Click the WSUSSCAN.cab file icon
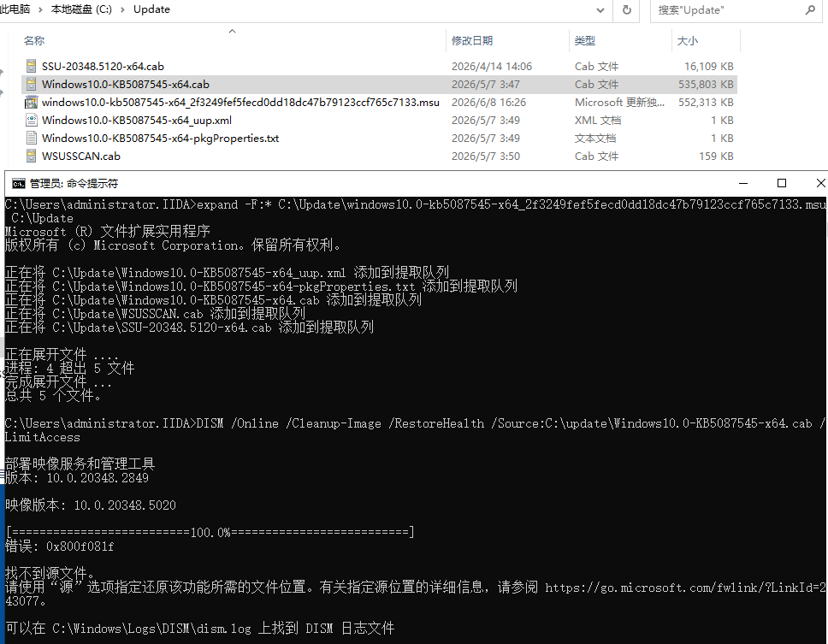Image resolution: width=828 pixels, height=644 pixels. [x=32, y=156]
